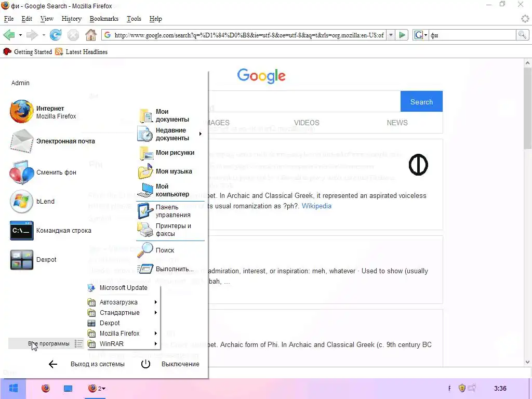
Task: Click Выключение shut down button
Action: click(170, 364)
